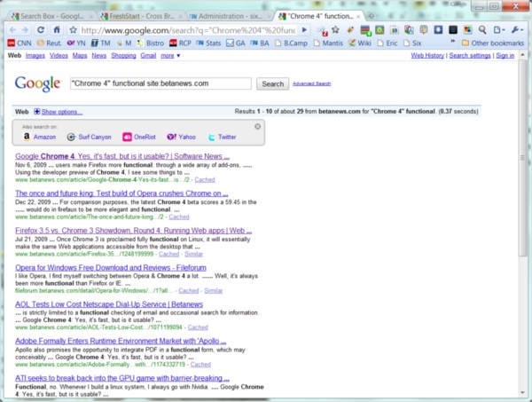Viewport: 532px width, 402px height.
Task: Open the Stats bookmark
Action: 208,43
